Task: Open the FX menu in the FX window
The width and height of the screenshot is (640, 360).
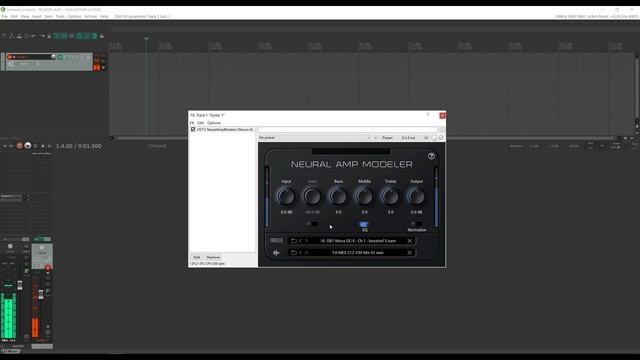Action: (192, 123)
